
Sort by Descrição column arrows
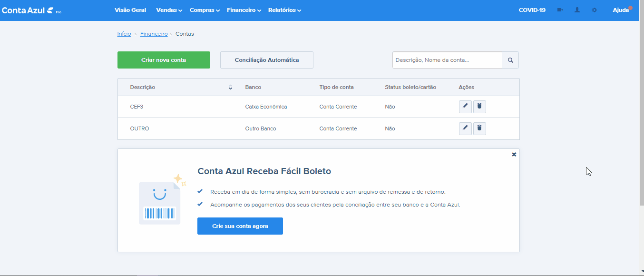pyautogui.click(x=230, y=87)
